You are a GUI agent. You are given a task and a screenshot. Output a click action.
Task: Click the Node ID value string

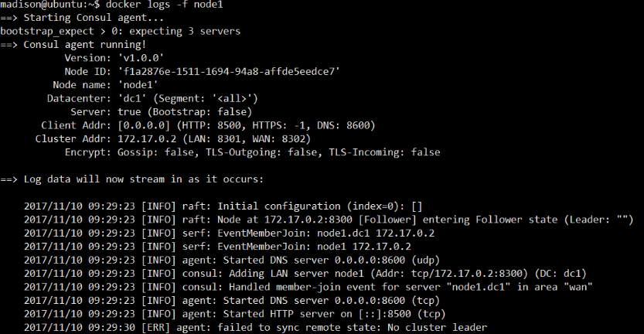click(229, 71)
